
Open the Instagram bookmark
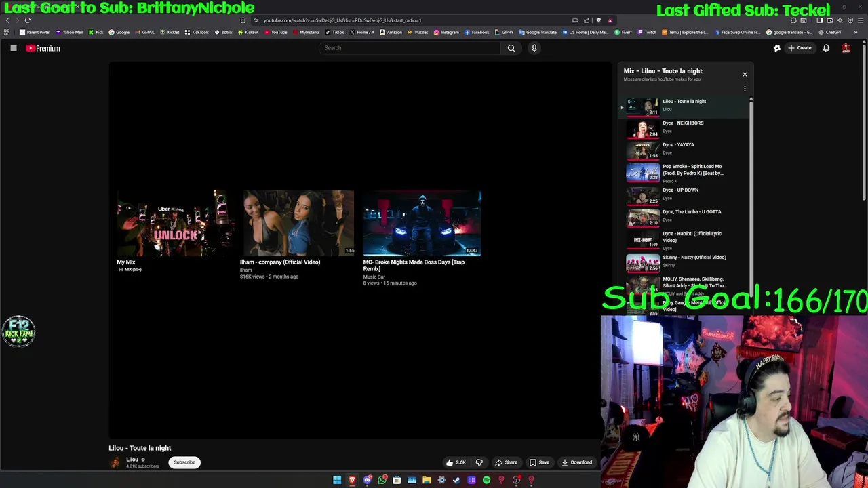tap(446, 32)
